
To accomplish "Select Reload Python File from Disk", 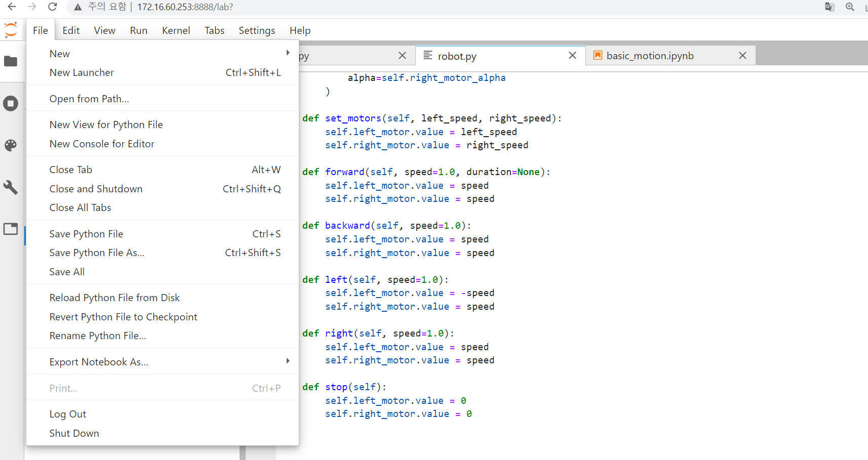I will pos(114,297).
